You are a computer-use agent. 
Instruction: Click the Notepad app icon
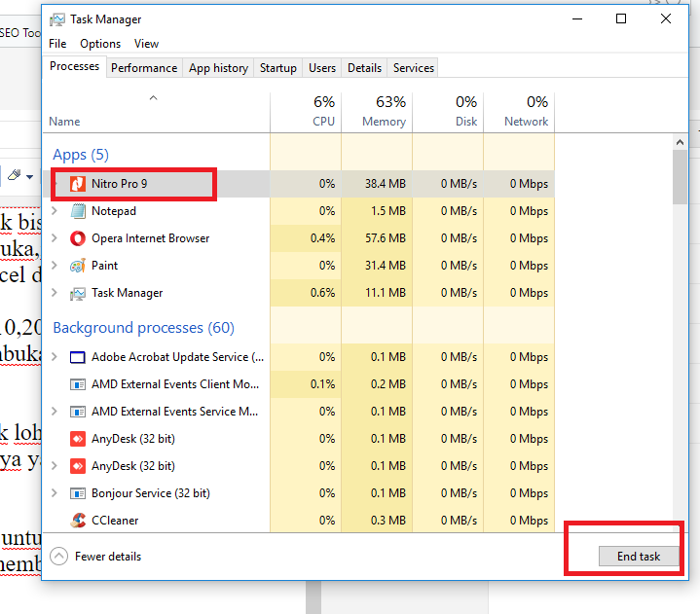tap(78, 211)
